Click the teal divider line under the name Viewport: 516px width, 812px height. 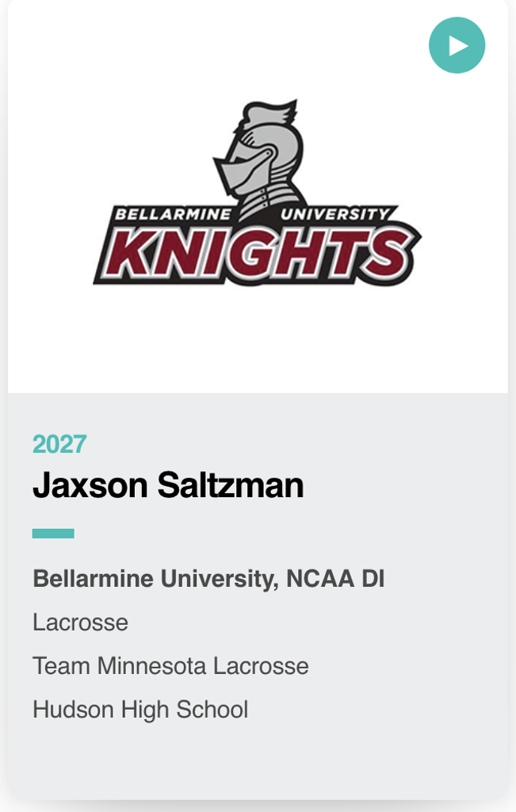click(53, 534)
